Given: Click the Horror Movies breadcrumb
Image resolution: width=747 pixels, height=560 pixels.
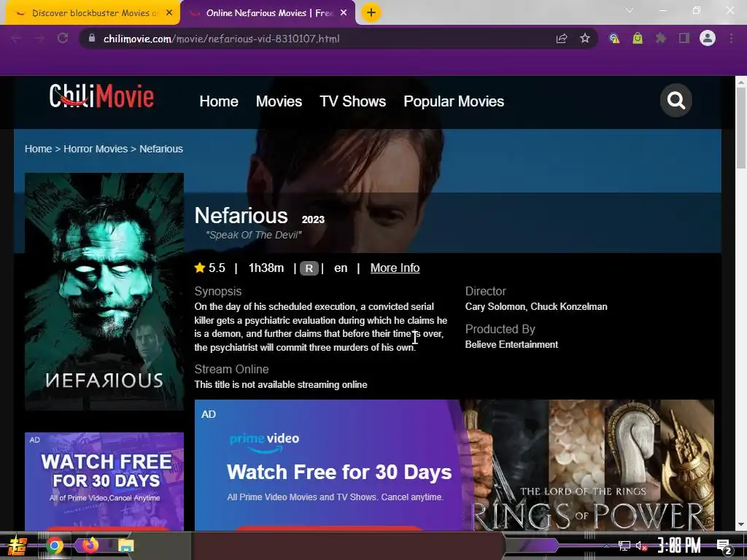Looking at the screenshot, I should pos(96,149).
